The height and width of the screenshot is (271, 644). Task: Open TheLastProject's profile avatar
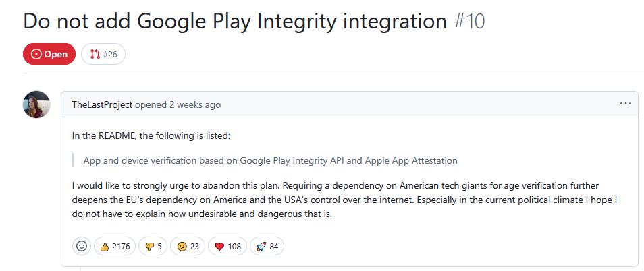pyautogui.click(x=36, y=104)
